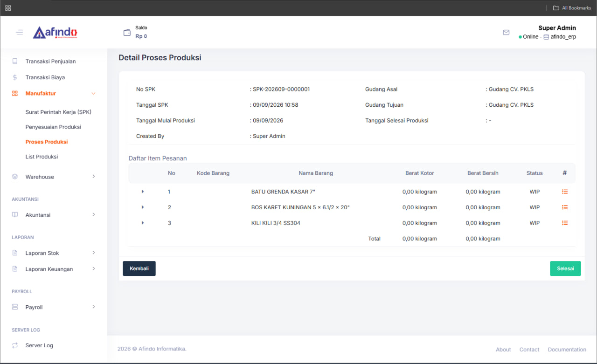Open list icon for BATU GRENDA KASAR row
This screenshot has width=597, height=364.
click(x=565, y=192)
